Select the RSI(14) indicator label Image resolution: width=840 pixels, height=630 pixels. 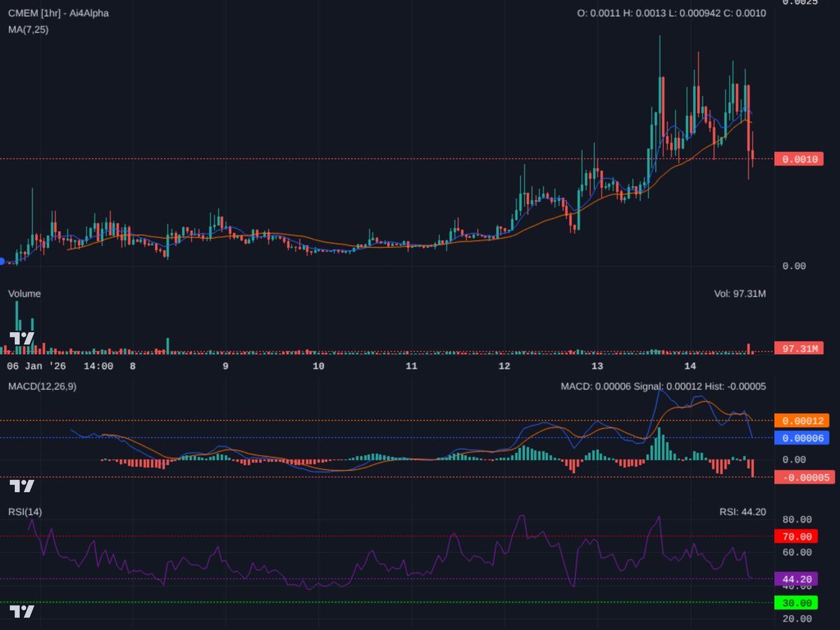click(24, 512)
